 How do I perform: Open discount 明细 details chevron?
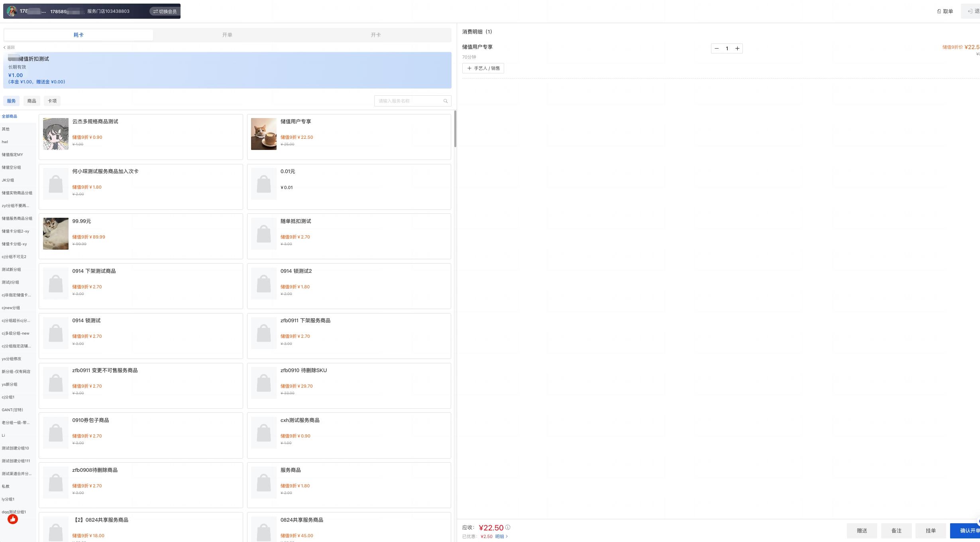pyautogui.click(x=501, y=536)
